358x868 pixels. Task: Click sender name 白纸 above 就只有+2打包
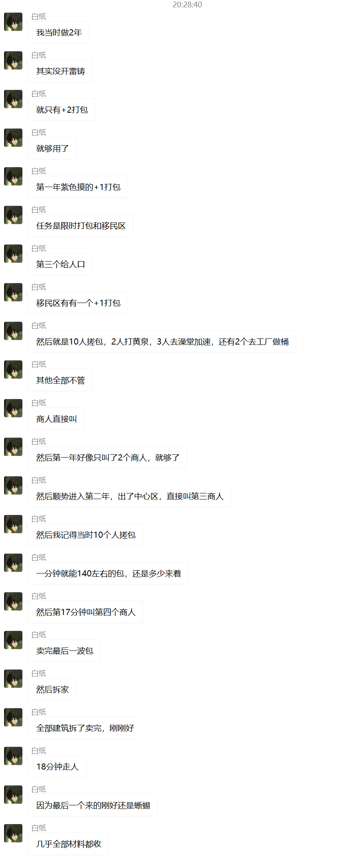39,94
